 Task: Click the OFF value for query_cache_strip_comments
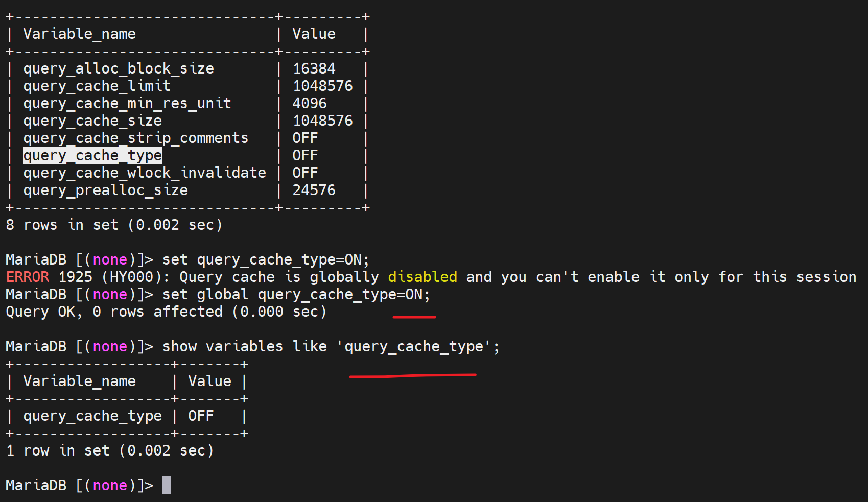tap(305, 138)
